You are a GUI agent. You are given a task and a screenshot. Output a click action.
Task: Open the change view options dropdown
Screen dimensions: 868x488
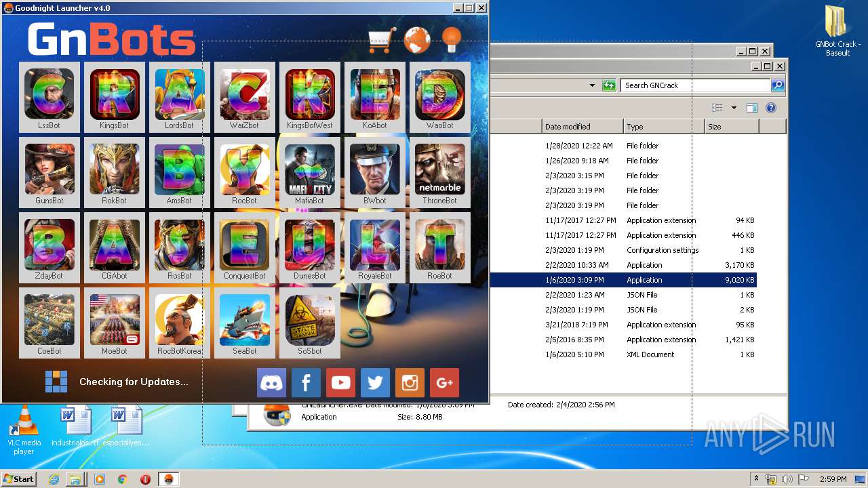pyautogui.click(x=734, y=108)
